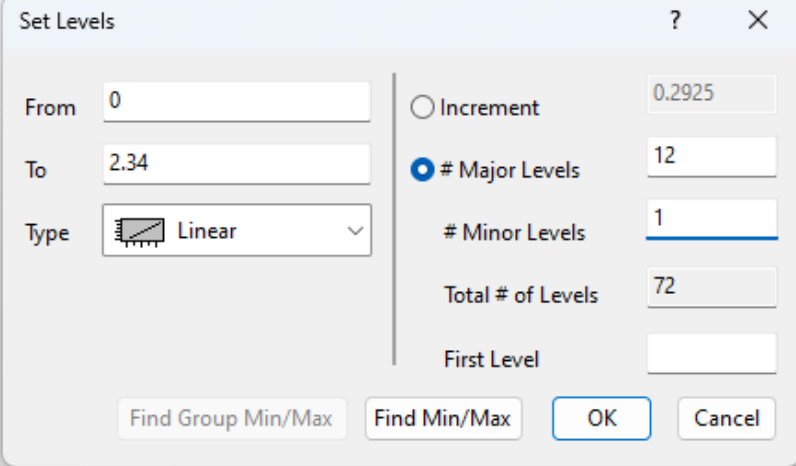The height and width of the screenshot is (466, 796).
Task: Click the # Minor Levels input field
Action: 711,219
